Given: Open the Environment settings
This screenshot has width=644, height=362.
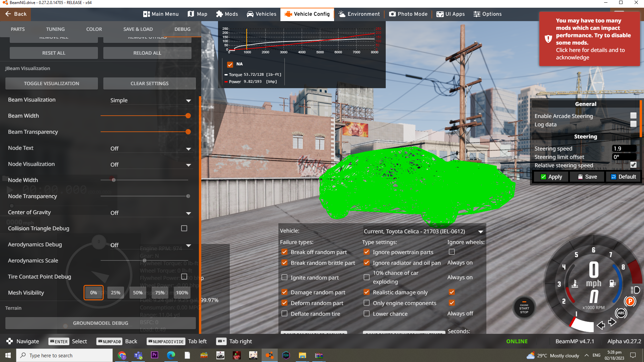Looking at the screenshot, I should pos(359,14).
